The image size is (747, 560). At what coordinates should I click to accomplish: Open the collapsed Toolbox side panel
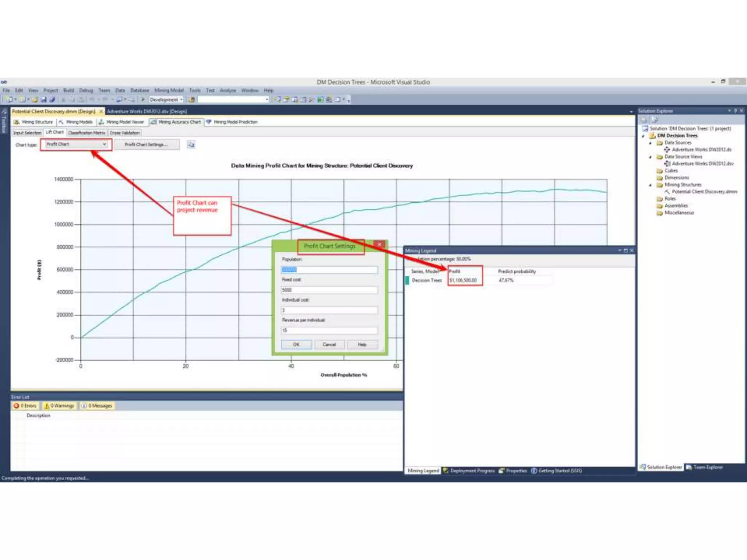4,122
